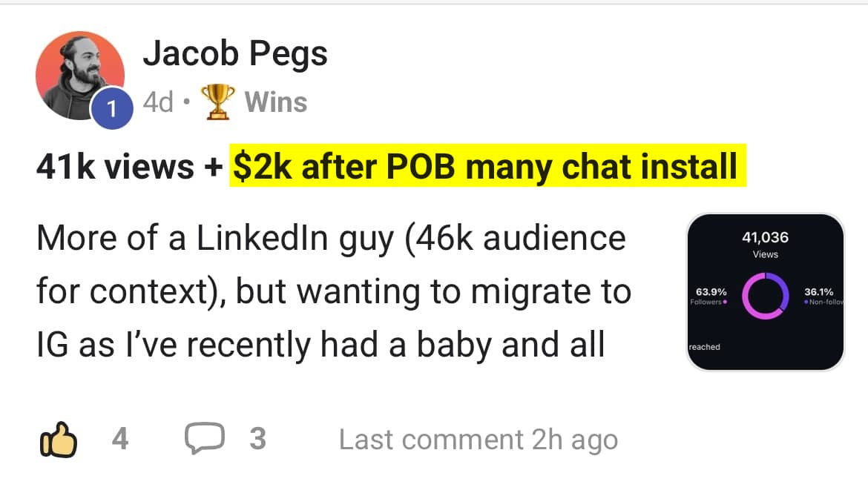Click '41,036 Views' in the thumbnail
The image size is (868, 493).
point(765,244)
